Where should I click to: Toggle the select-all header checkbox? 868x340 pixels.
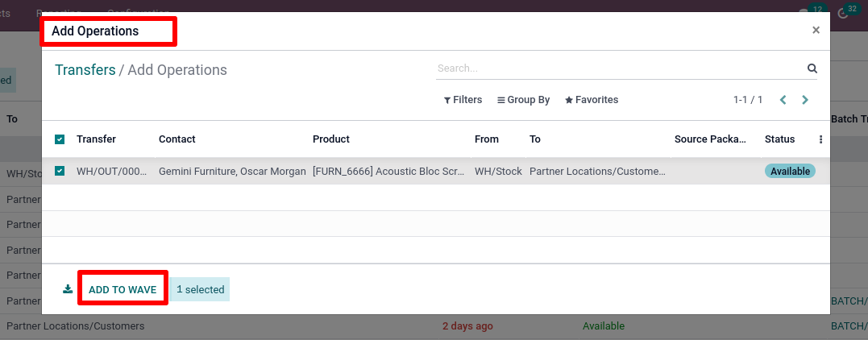pos(60,139)
